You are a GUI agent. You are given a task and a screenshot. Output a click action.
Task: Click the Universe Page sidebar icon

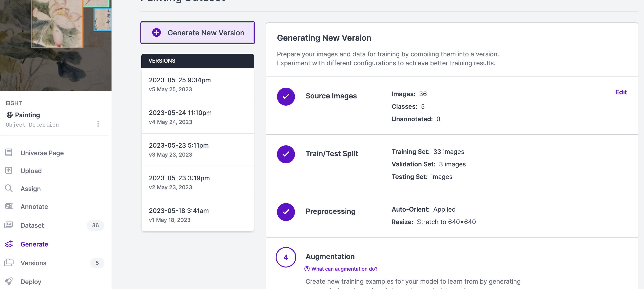tap(9, 152)
